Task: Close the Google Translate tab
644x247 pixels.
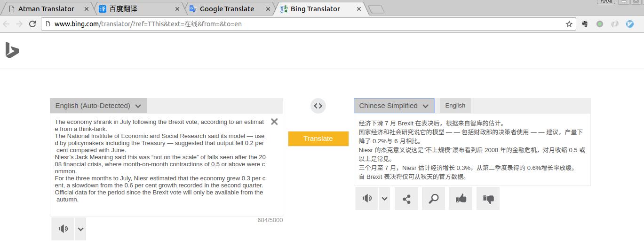Action: click(268, 9)
